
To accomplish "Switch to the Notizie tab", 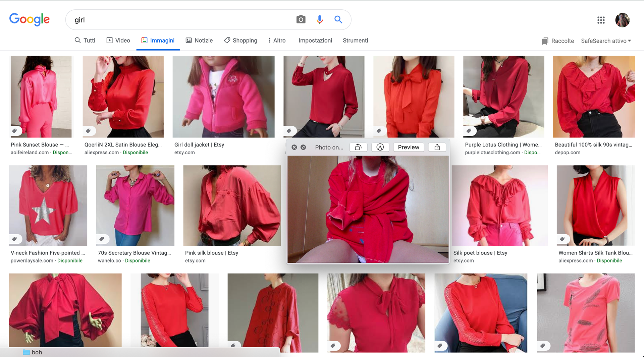I will click(199, 41).
